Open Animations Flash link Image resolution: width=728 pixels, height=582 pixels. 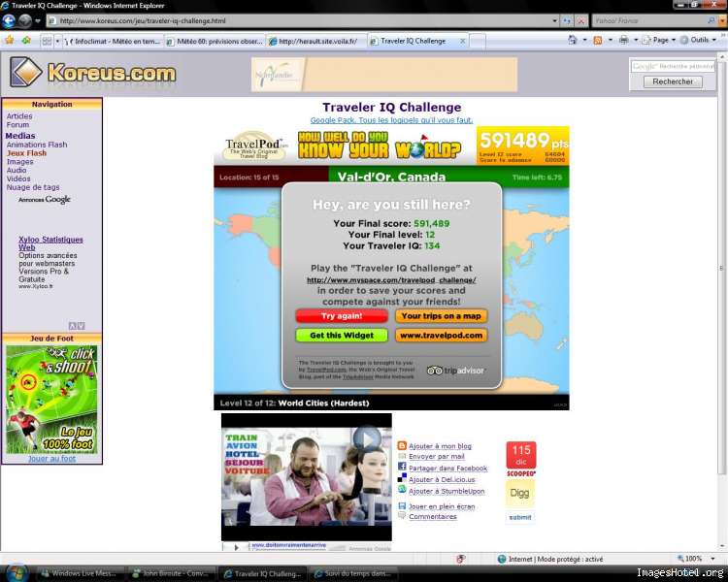click(x=37, y=145)
